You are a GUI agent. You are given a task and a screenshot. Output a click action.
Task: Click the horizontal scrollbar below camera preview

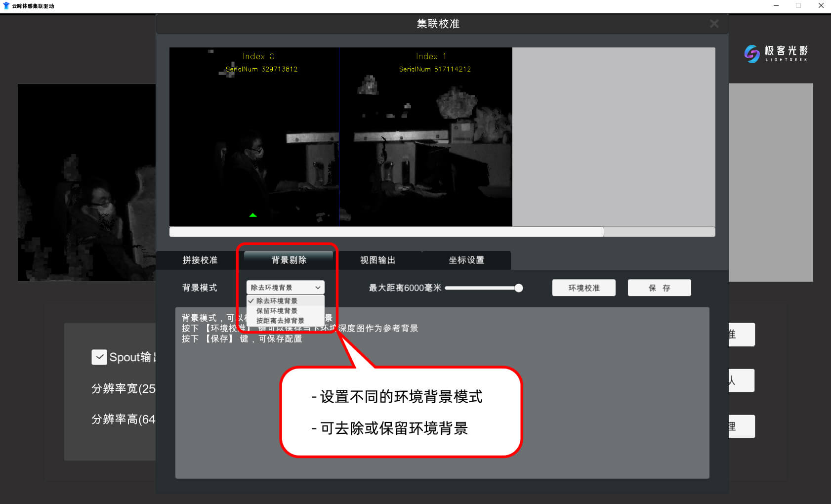pos(386,232)
